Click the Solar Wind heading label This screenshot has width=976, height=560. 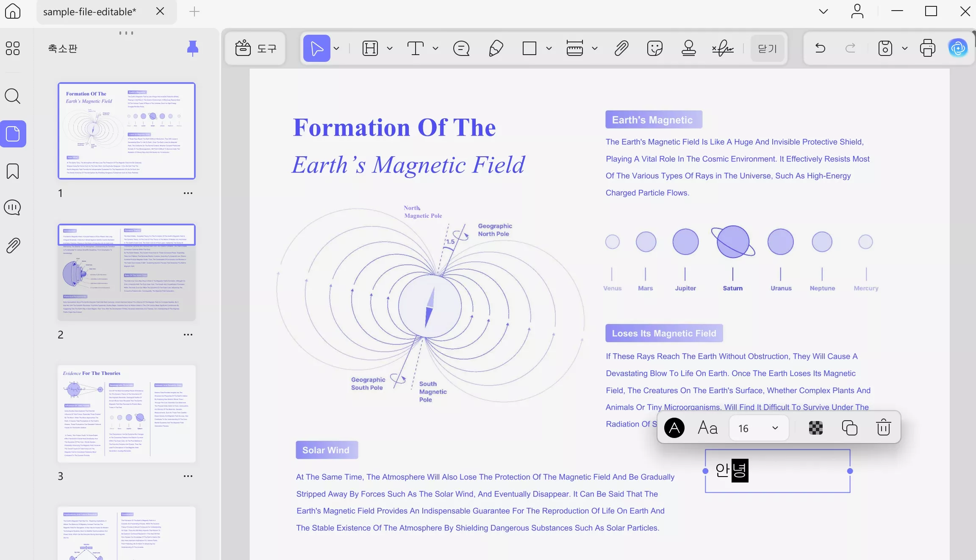click(327, 450)
